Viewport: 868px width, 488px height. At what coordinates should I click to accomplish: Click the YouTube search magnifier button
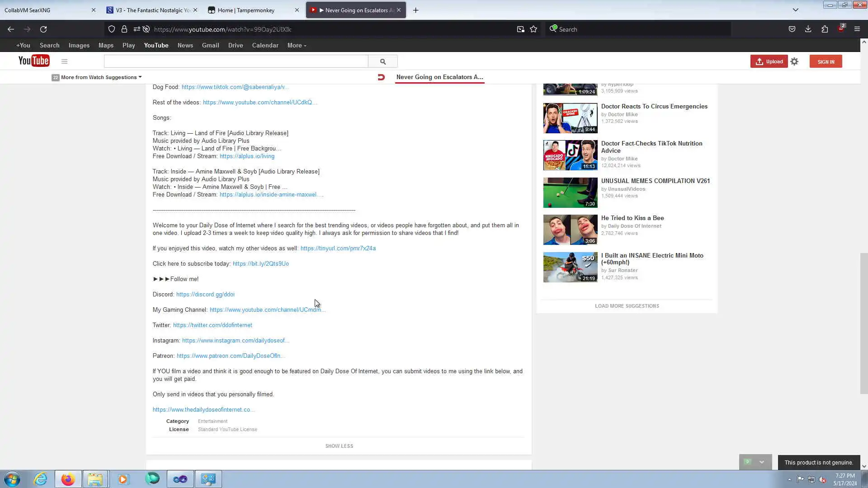[x=382, y=61]
